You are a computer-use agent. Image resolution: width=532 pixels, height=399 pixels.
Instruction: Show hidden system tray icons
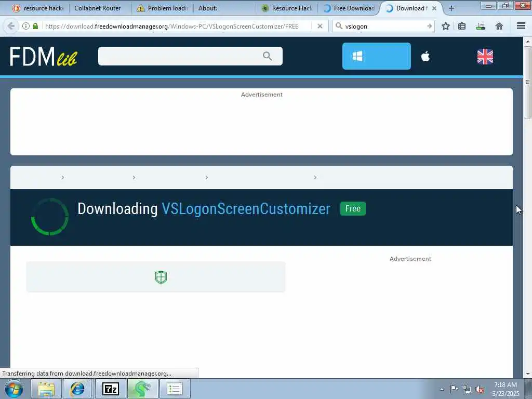pos(442,389)
